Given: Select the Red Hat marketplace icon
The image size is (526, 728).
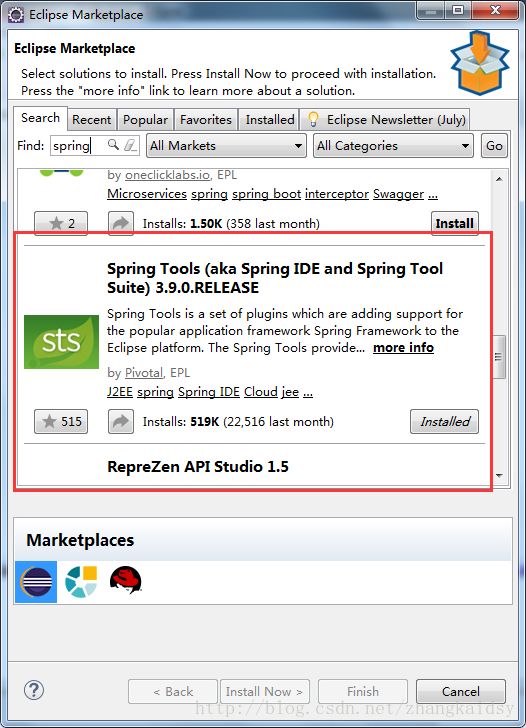Looking at the screenshot, I should 125,580.
